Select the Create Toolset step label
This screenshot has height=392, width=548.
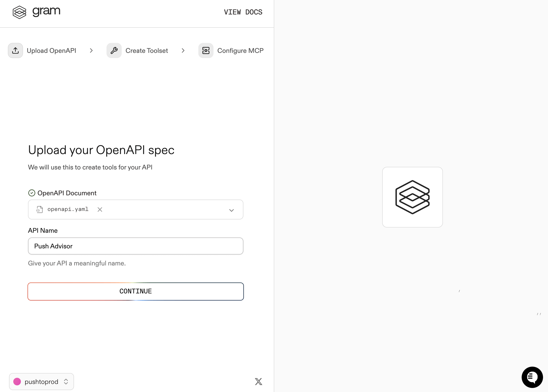[146, 50]
